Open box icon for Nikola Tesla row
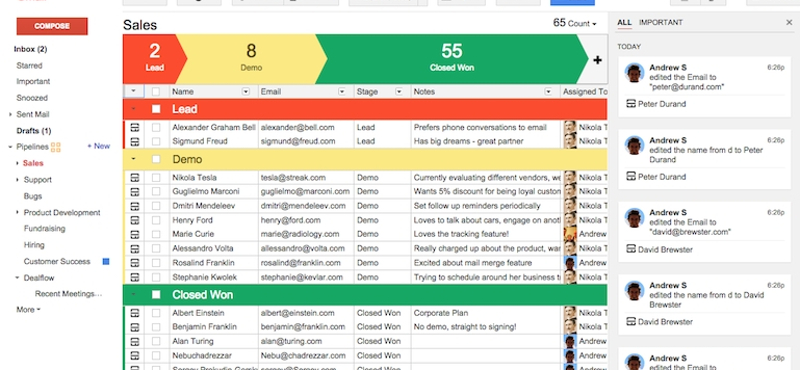Screen dimensions: 800x370 pyautogui.click(x=135, y=178)
